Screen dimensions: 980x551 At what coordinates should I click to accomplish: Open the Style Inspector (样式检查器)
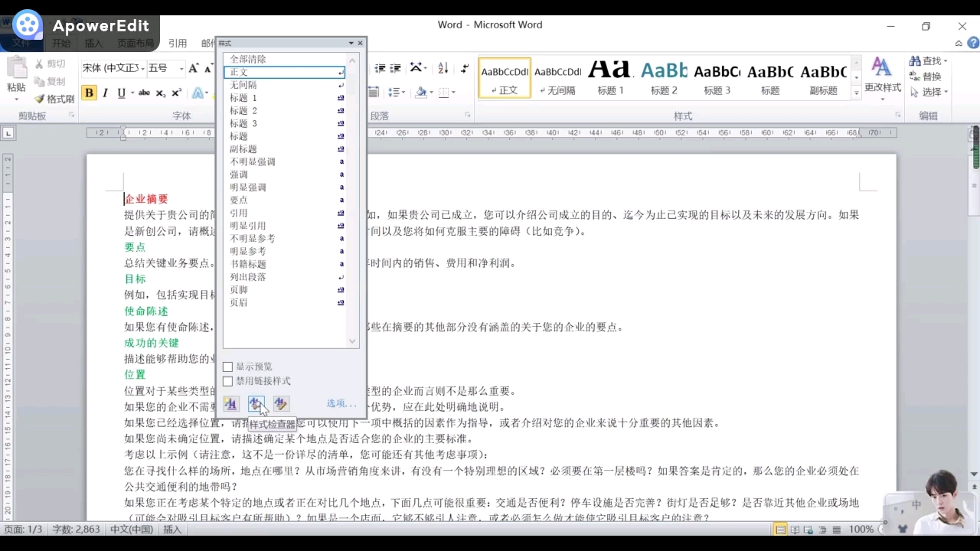256,403
